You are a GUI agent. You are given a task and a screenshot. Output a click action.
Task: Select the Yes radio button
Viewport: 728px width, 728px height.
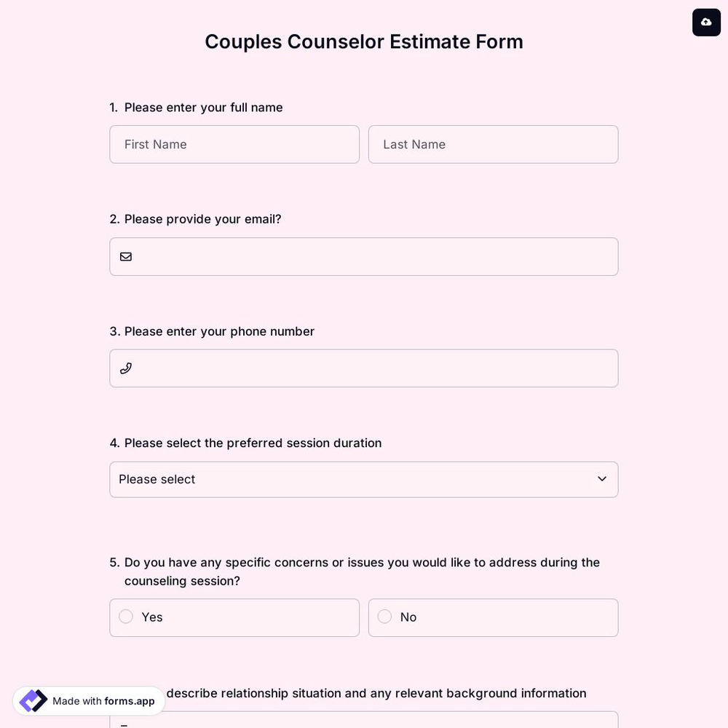tap(125, 617)
